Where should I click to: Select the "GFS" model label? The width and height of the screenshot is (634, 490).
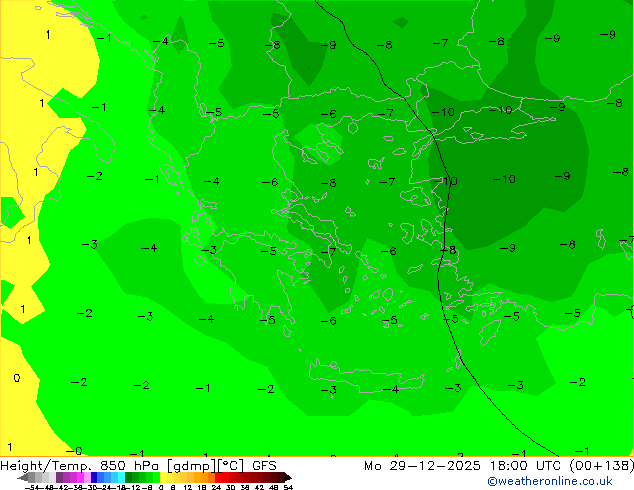(264, 466)
